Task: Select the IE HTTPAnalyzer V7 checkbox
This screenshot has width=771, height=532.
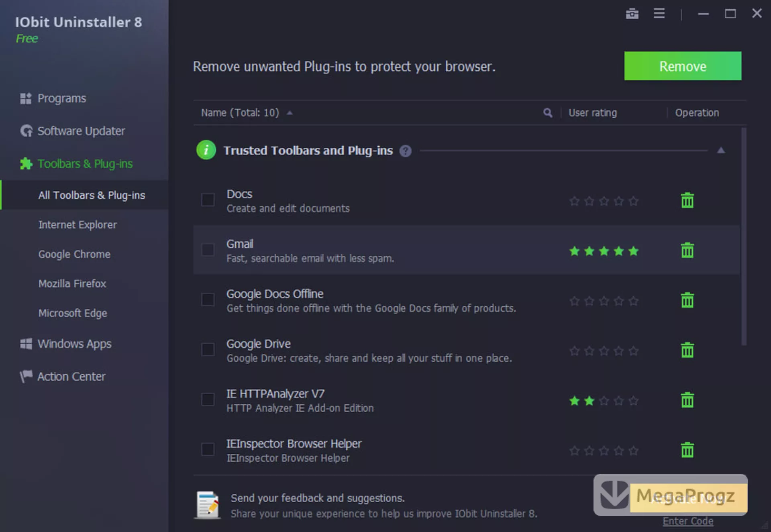Action: pyautogui.click(x=208, y=399)
